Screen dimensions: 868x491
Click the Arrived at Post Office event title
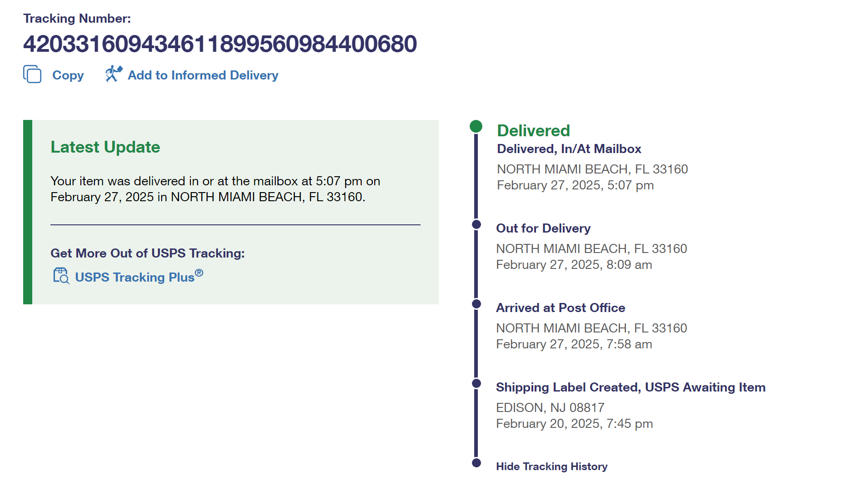(560, 308)
